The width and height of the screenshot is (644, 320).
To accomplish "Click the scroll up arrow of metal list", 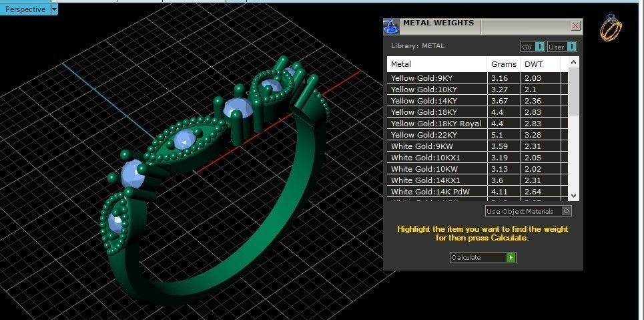I will 574,62.
